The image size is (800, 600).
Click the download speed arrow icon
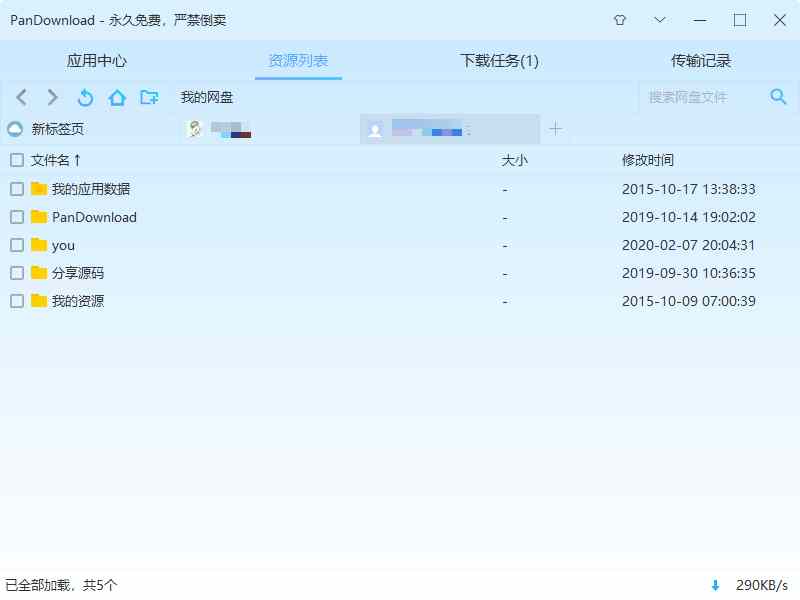tap(715, 585)
